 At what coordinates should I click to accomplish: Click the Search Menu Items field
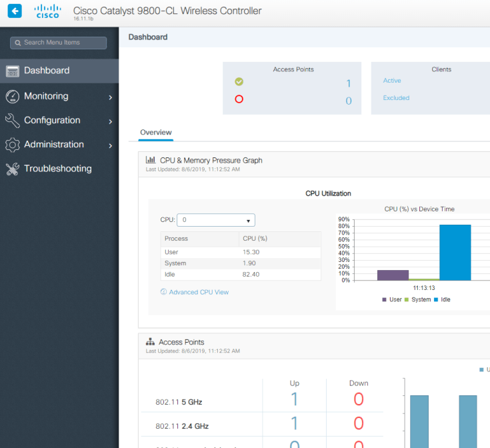(x=59, y=43)
